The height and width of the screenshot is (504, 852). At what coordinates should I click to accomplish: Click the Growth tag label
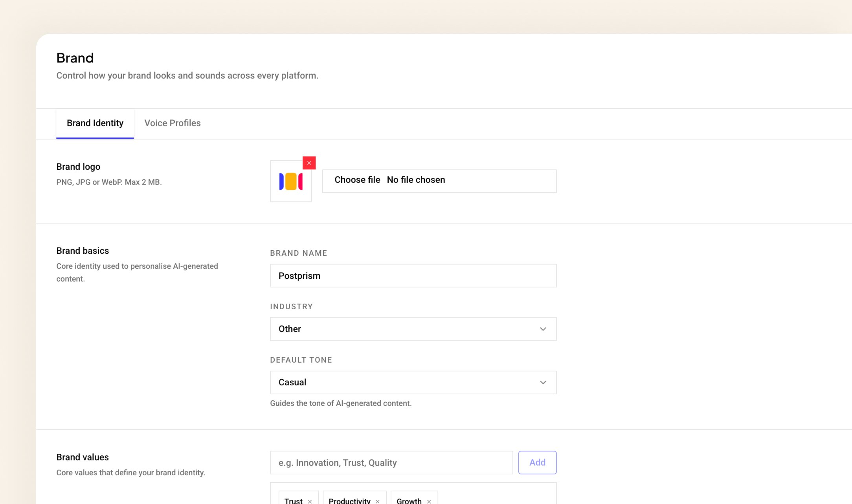coord(409,501)
